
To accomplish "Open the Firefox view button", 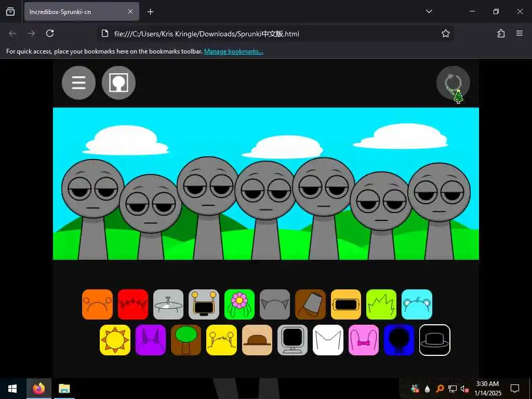I will (x=10, y=11).
